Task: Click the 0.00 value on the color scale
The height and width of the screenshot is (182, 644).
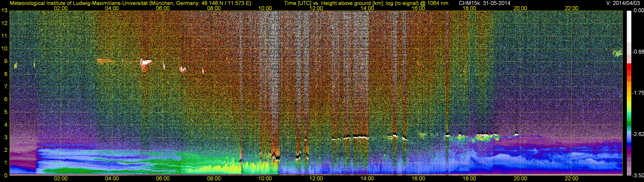Action: tap(638, 10)
